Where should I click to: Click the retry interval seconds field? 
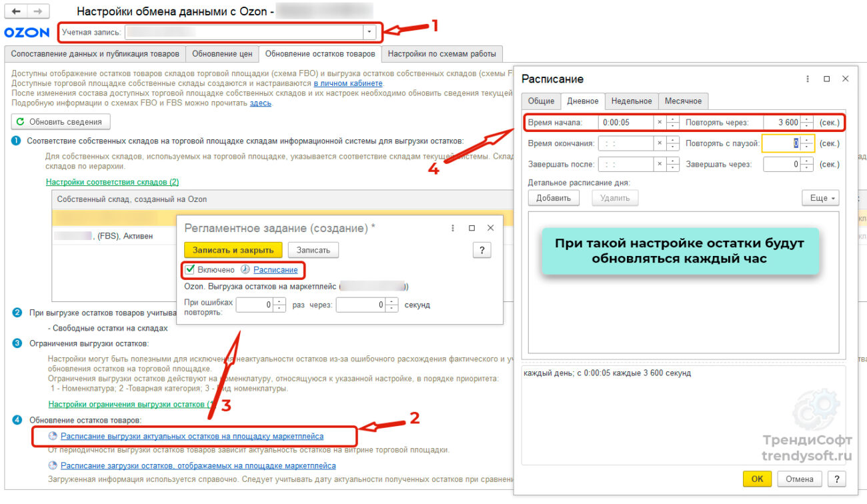point(360,305)
